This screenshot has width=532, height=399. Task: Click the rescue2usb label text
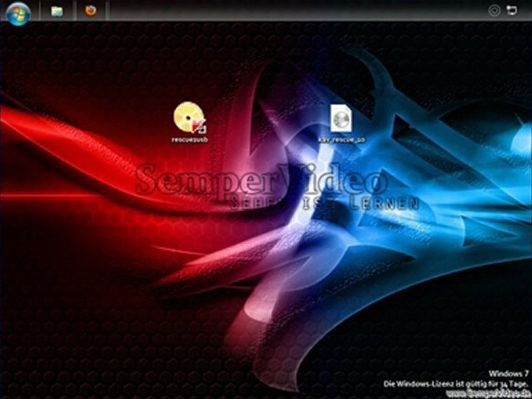tap(190, 140)
